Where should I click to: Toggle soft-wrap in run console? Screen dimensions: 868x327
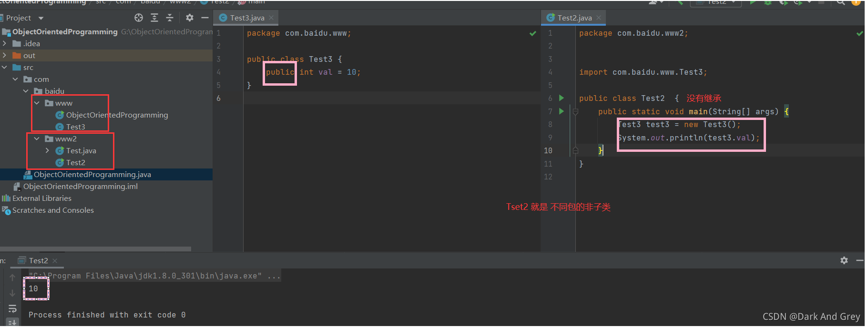click(12, 308)
